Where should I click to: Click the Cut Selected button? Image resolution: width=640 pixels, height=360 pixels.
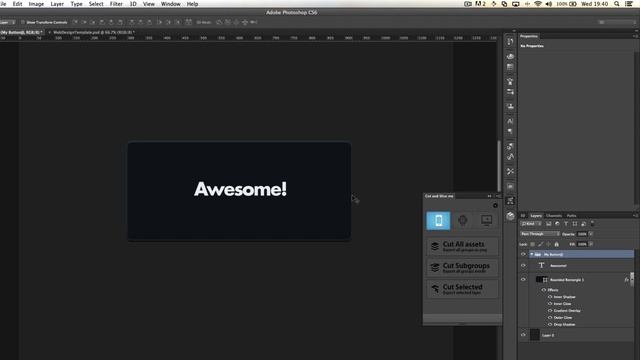pyautogui.click(x=462, y=289)
